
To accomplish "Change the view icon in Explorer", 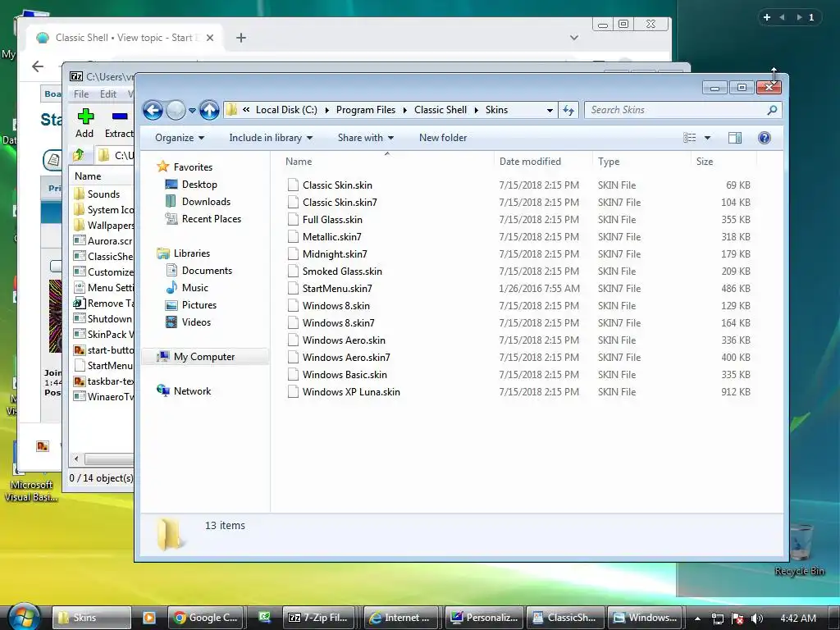I will pos(689,138).
